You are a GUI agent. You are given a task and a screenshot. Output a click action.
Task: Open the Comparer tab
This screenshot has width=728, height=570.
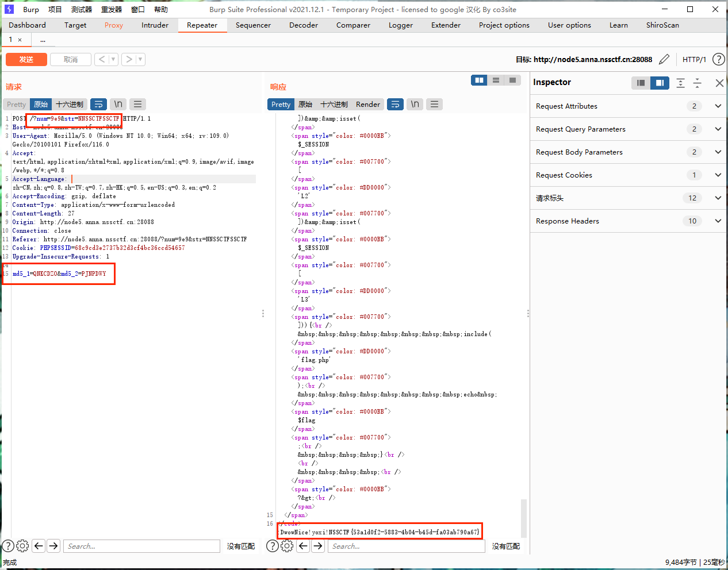pyautogui.click(x=353, y=25)
